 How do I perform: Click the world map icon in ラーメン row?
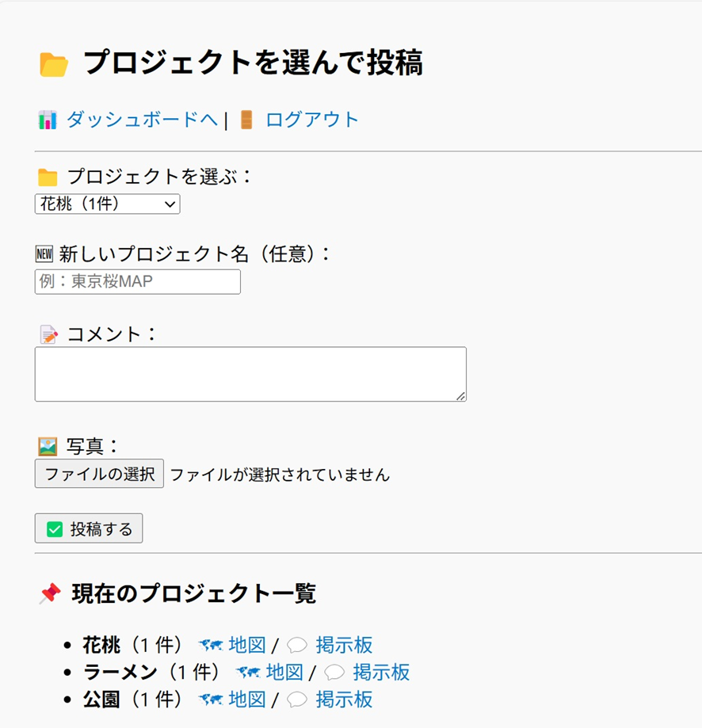click(x=248, y=672)
